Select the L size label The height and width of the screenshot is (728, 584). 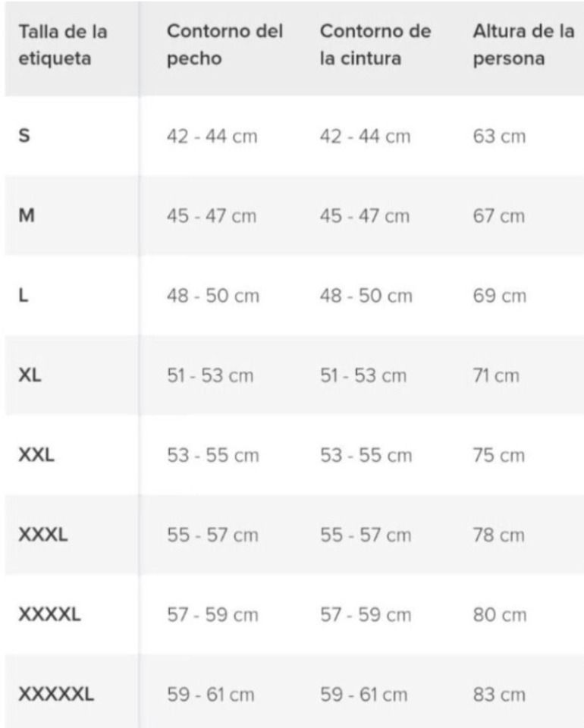[x=23, y=296]
